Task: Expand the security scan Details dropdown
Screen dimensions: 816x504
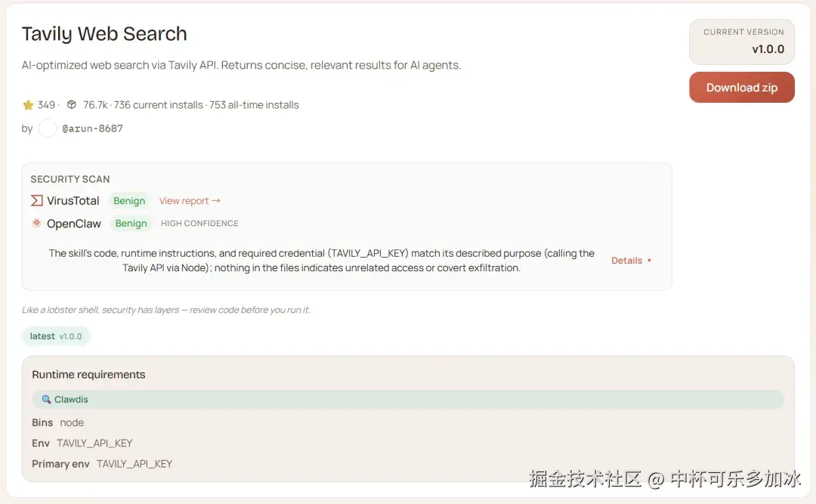Action: [631, 261]
